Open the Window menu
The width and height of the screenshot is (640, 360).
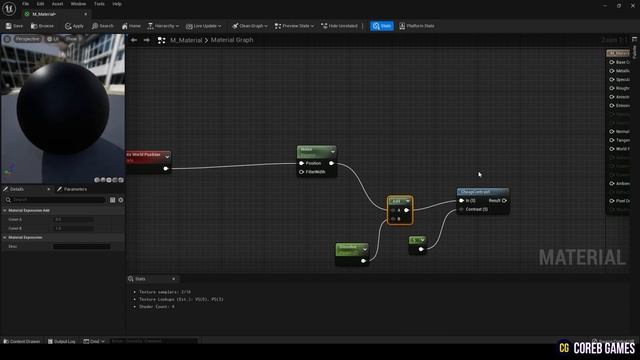[78, 4]
